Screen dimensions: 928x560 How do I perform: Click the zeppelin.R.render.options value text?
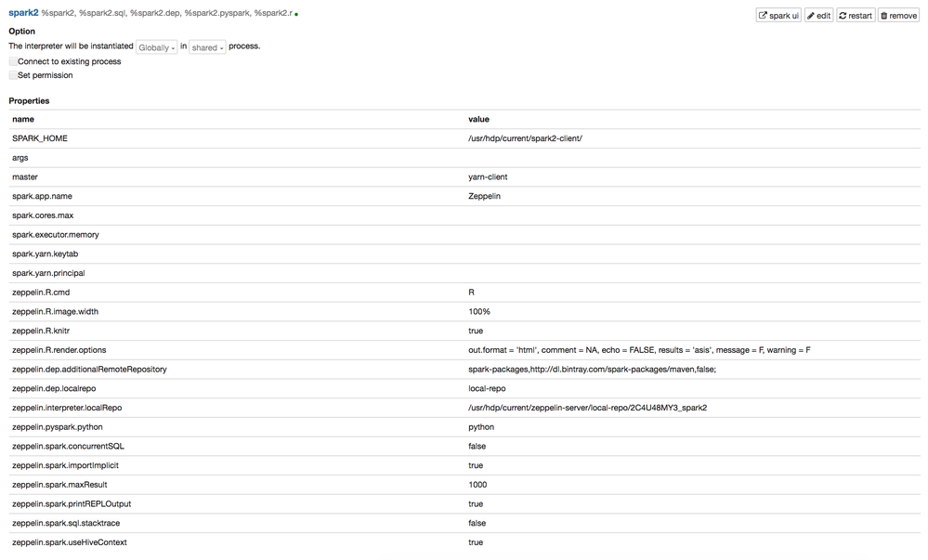pos(639,350)
